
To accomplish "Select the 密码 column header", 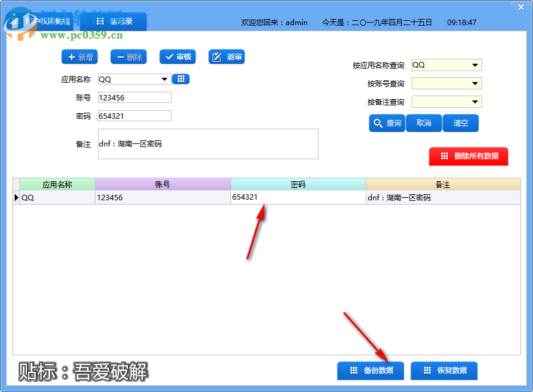I will click(297, 184).
